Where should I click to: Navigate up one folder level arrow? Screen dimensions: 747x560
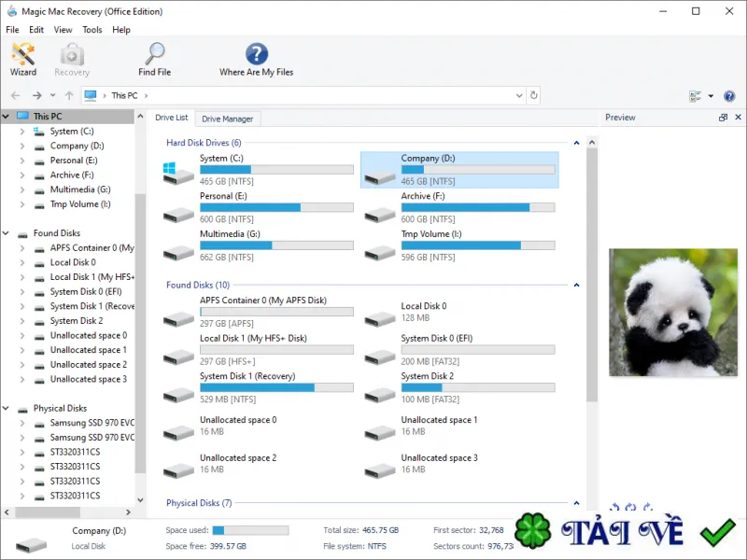[x=69, y=95]
